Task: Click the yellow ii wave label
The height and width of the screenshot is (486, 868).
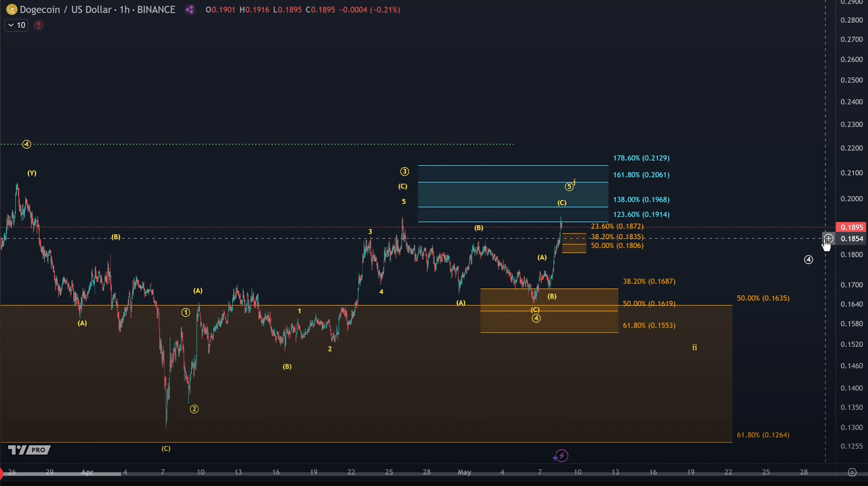Action: tap(694, 347)
